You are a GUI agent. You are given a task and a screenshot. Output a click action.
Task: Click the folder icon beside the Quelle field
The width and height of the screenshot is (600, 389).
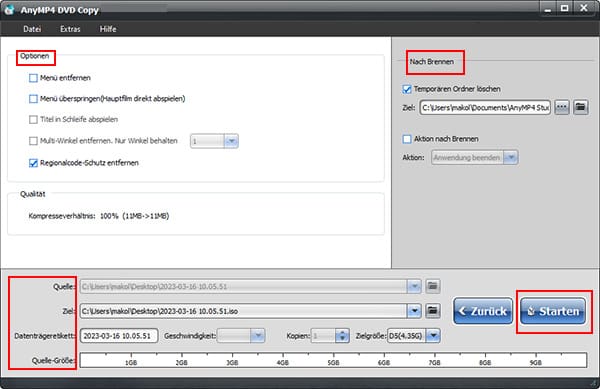coord(432,286)
